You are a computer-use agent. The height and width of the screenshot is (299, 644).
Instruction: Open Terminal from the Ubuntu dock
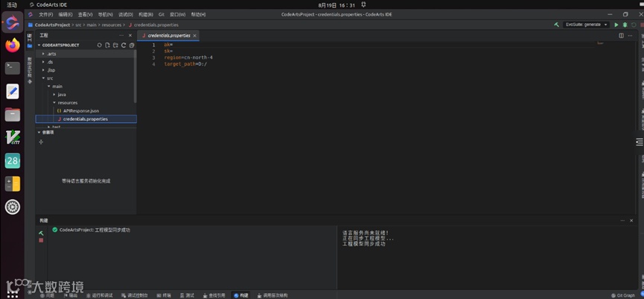click(x=13, y=68)
